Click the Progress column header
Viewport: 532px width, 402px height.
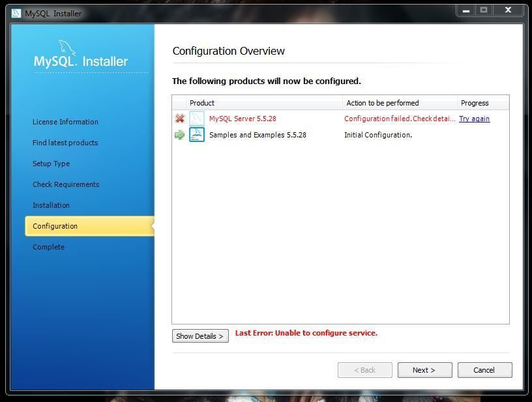tap(483, 103)
